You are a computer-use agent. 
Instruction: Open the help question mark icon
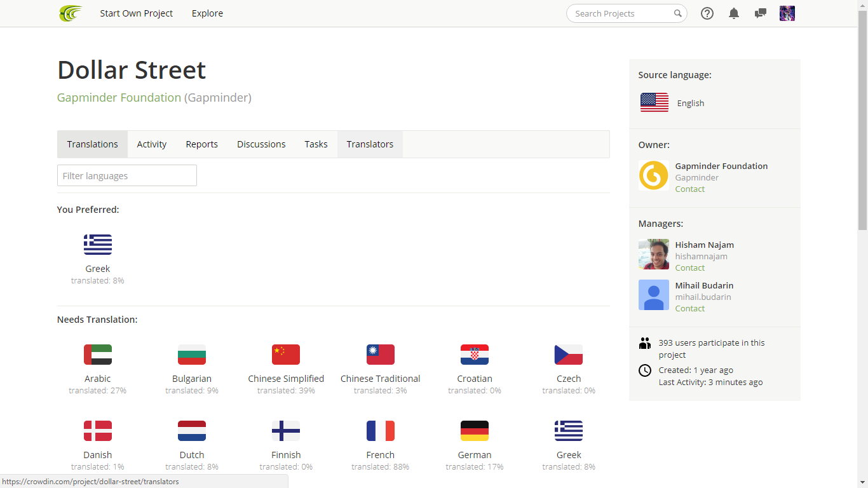pos(707,13)
